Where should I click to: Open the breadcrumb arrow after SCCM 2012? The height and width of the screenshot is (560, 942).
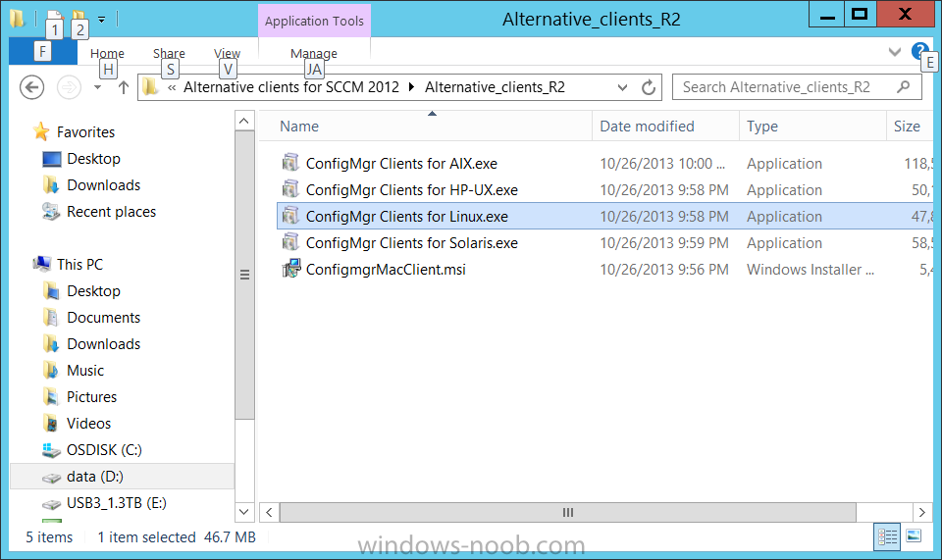[411, 87]
